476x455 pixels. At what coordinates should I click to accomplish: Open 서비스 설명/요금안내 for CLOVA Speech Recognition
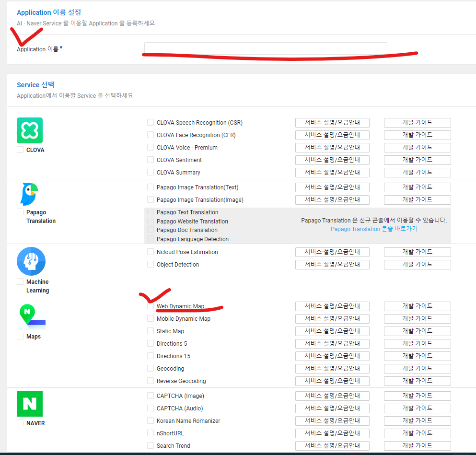click(332, 123)
